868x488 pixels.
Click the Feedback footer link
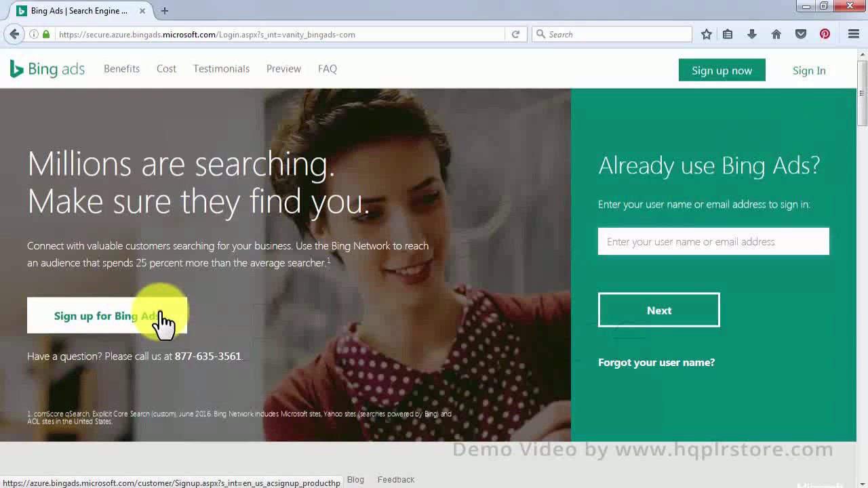point(396,480)
